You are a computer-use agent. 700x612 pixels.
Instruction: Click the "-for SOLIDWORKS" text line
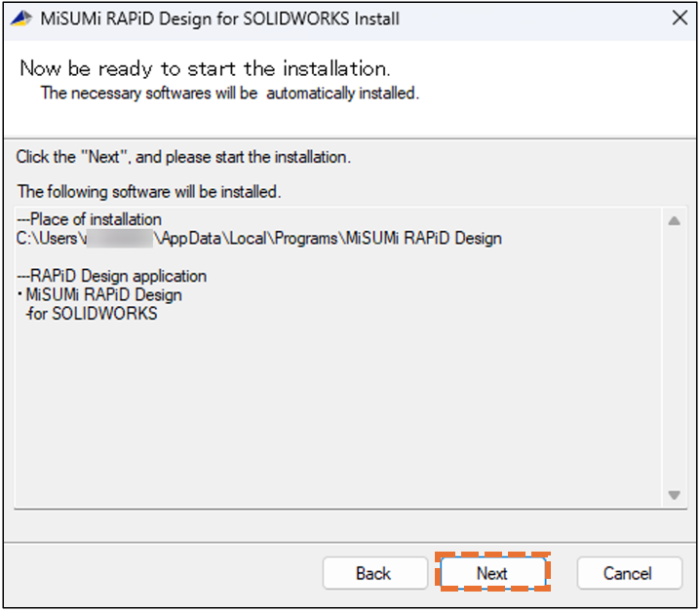click(92, 314)
